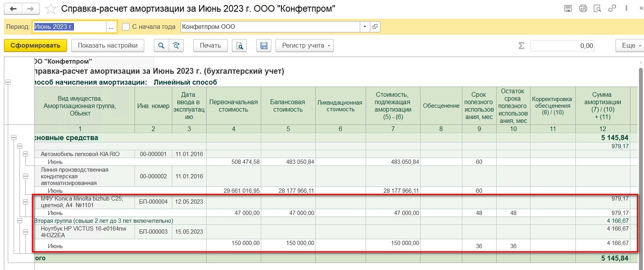Click the 'Стоимость, подлежащая амортизации' header

tap(393, 106)
